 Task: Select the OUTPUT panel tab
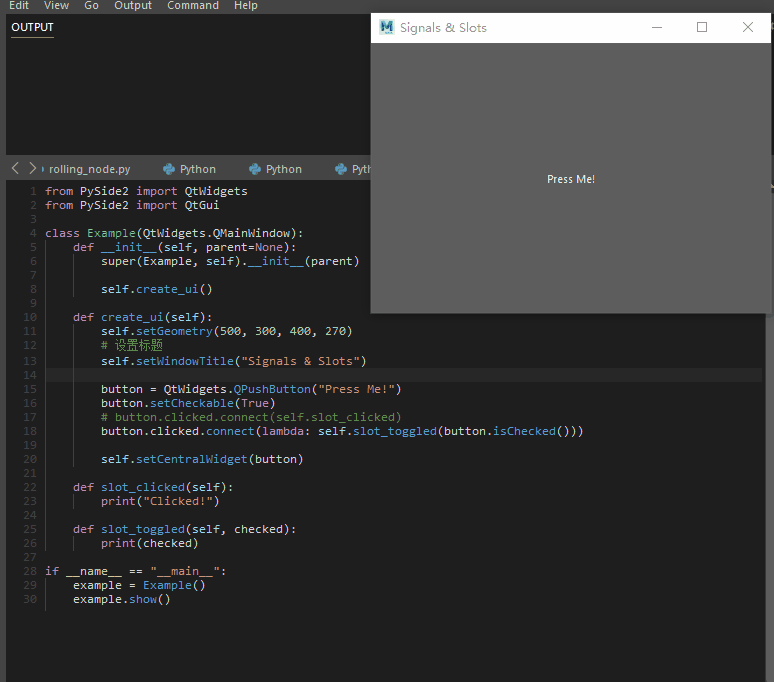pyautogui.click(x=32, y=27)
